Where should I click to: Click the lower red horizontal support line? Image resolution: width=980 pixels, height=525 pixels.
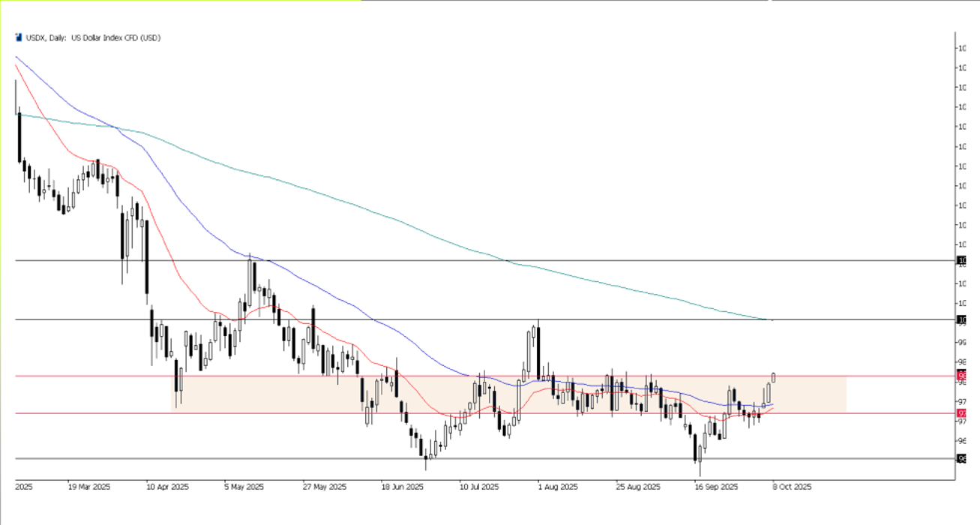pos(300,412)
